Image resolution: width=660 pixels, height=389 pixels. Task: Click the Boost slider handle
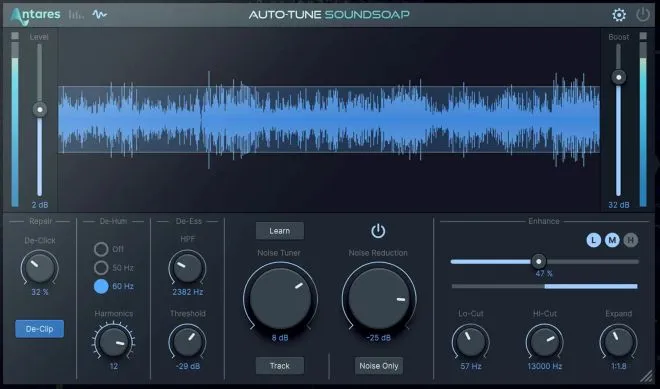click(x=619, y=77)
